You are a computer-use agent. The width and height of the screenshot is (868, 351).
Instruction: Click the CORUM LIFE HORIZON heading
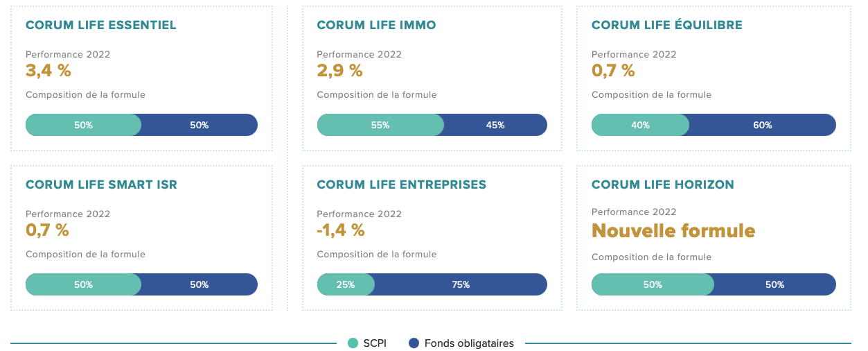(662, 185)
